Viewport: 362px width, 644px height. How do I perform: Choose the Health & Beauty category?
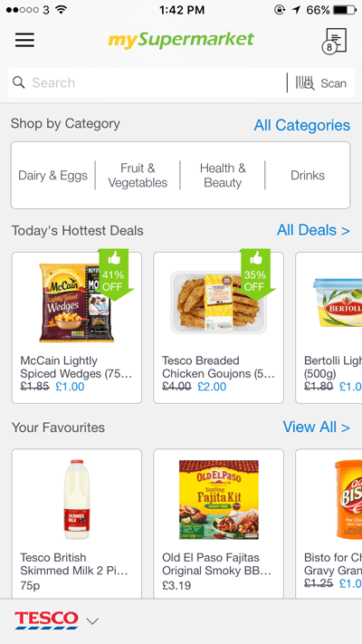tap(223, 176)
